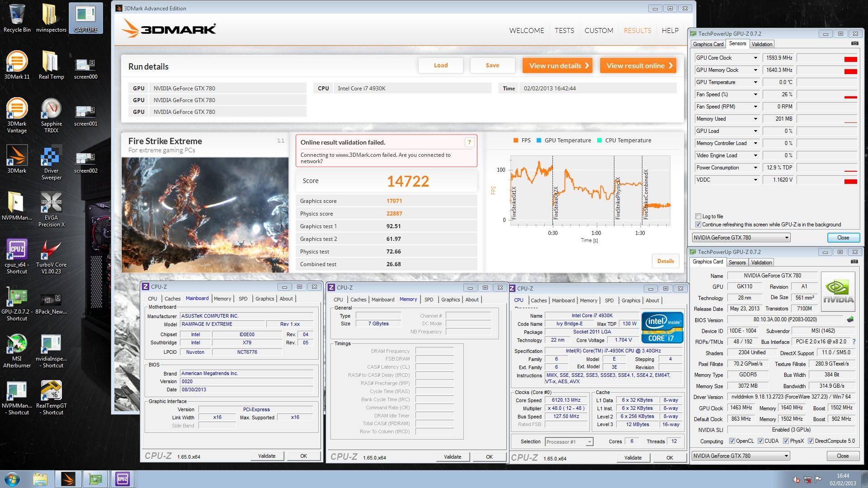Open the 3DMark CUSTOM tab
The image size is (868, 488).
click(599, 31)
